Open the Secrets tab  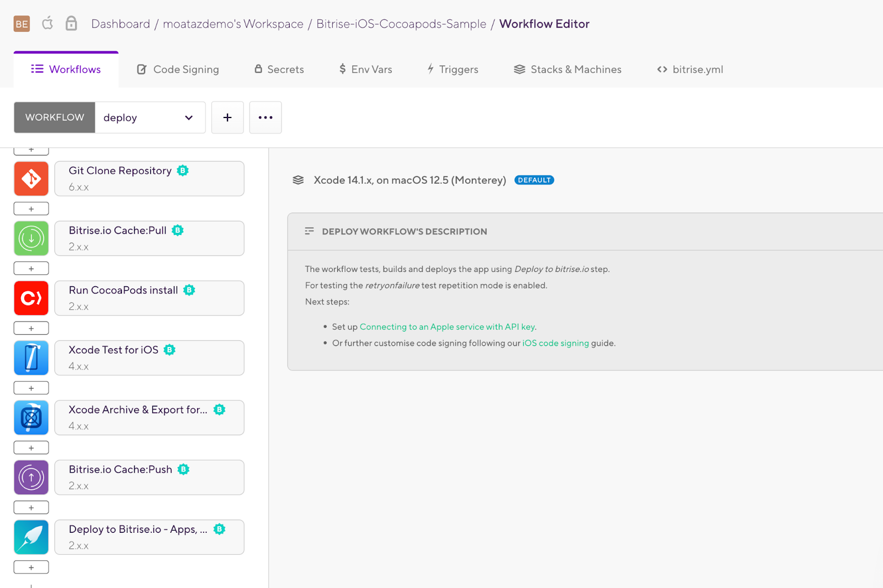279,70
